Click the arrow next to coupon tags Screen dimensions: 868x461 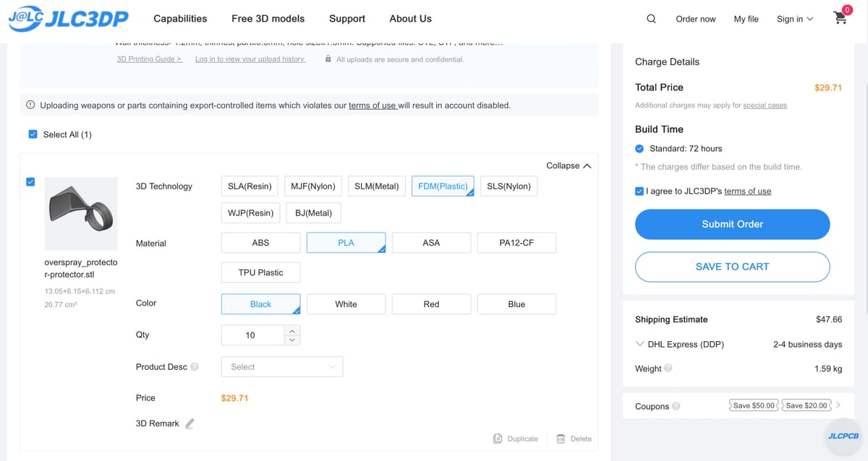click(x=838, y=405)
